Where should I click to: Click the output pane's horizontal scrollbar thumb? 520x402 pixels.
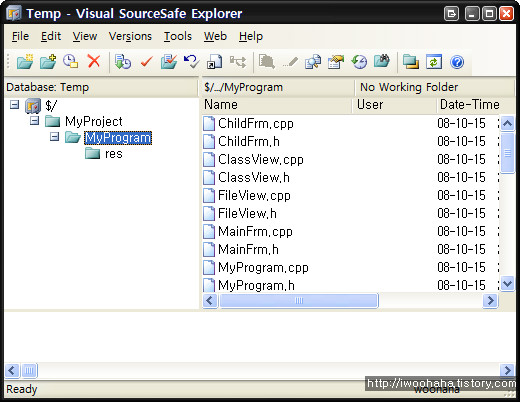pos(29,370)
